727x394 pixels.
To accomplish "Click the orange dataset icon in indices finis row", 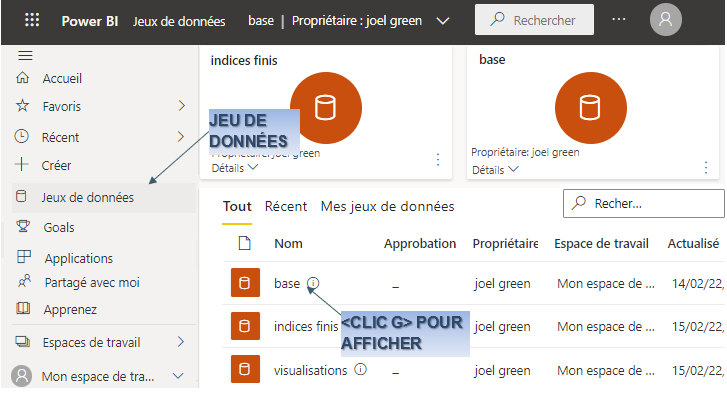I will pyautogui.click(x=245, y=326).
